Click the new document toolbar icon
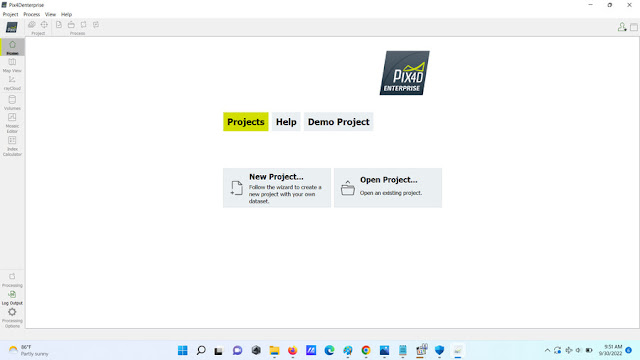 point(59,25)
